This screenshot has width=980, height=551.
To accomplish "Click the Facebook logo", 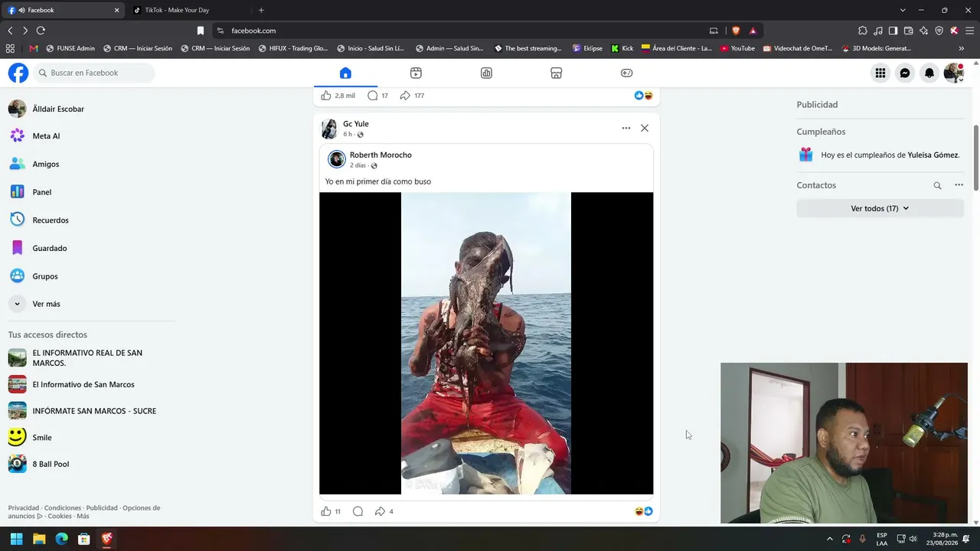I will pos(18,73).
